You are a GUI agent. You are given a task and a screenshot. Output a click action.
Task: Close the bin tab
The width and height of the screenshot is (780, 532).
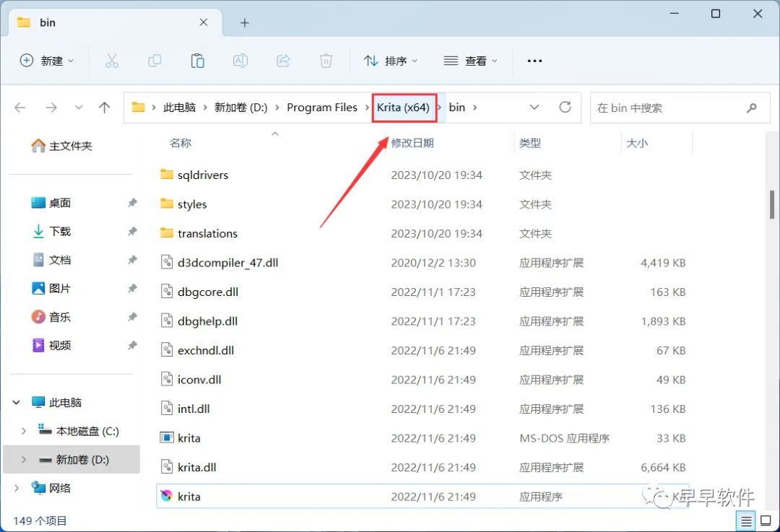coord(204,22)
